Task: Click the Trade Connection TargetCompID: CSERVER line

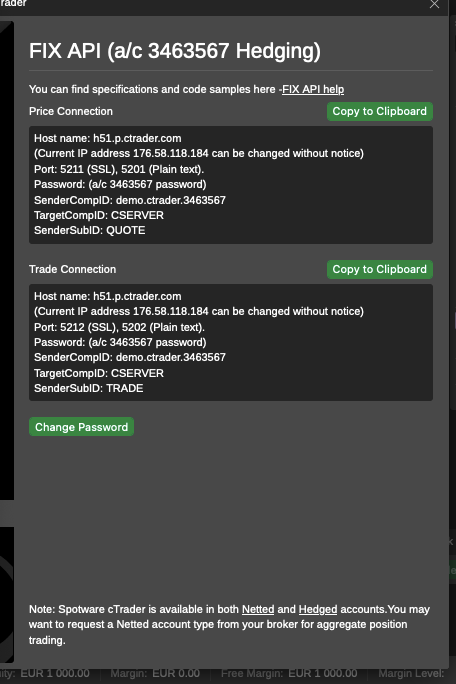Action: point(99,373)
